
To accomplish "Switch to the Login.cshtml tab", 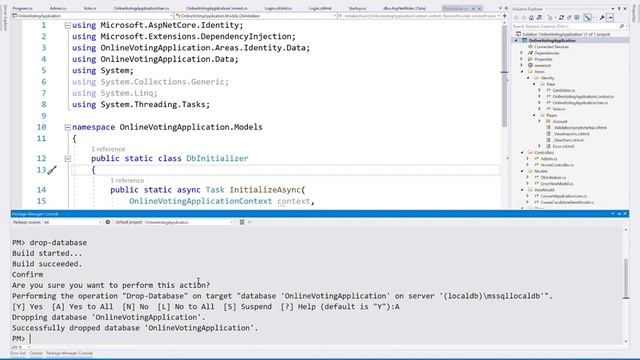I will [x=320, y=8].
